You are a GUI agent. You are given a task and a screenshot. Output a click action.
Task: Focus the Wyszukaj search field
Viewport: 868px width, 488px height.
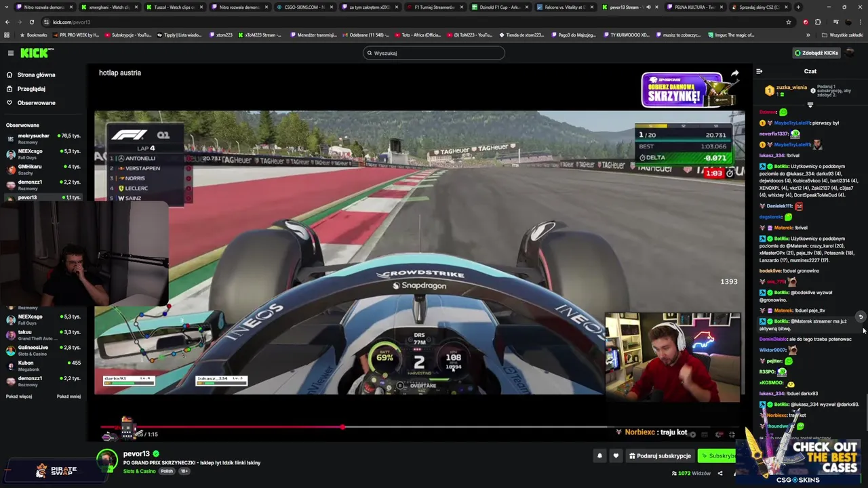pos(434,53)
